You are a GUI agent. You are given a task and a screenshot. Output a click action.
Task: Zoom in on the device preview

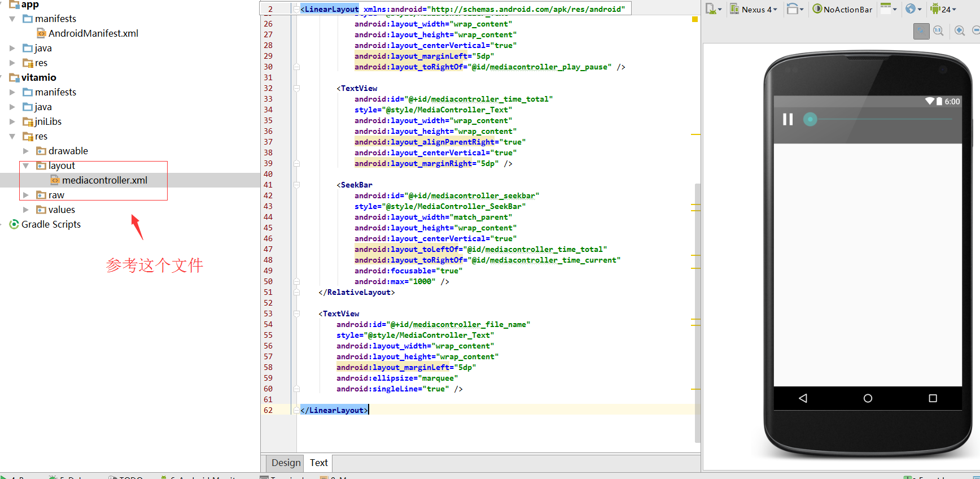coord(960,31)
